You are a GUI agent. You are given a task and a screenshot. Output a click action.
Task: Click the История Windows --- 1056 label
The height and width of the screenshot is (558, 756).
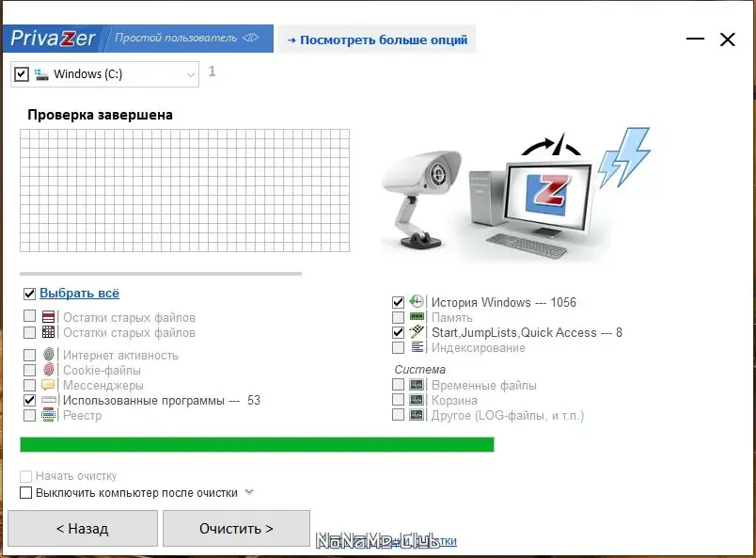[503, 302]
